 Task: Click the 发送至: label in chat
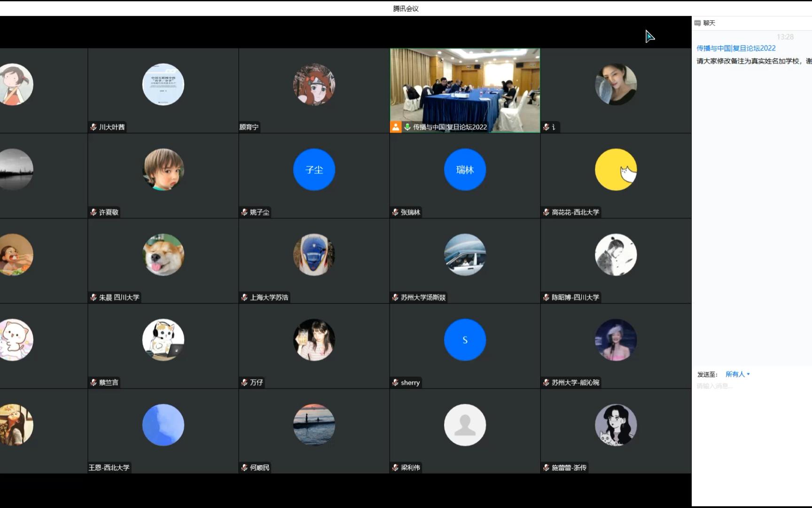pos(707,374)
